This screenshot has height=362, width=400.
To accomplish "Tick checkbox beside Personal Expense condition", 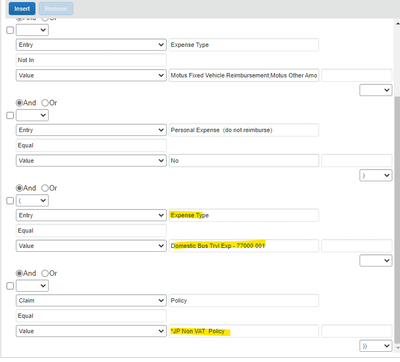I will click(x=10, y=115).
